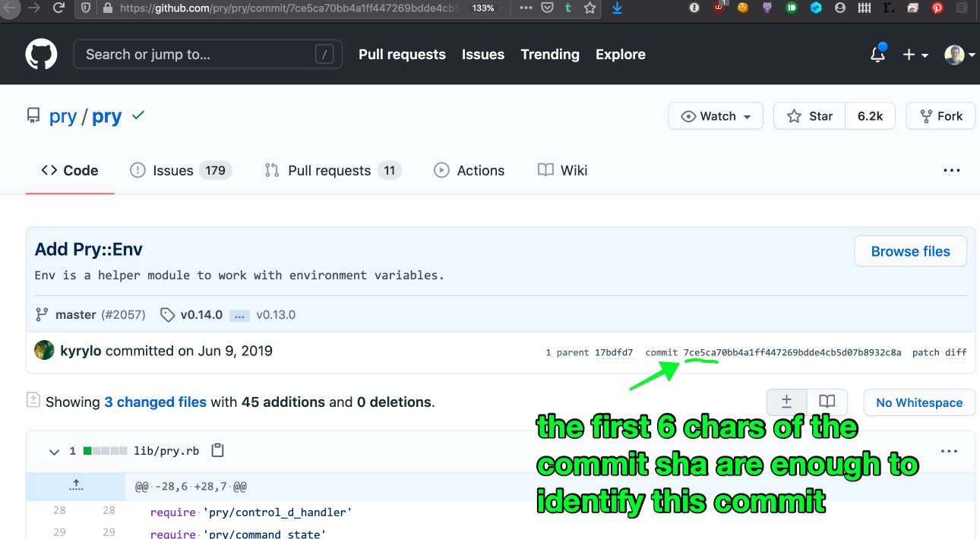Fork the pry repository
Viewport: 980px width, 539px height.
(x=941, y=116)
